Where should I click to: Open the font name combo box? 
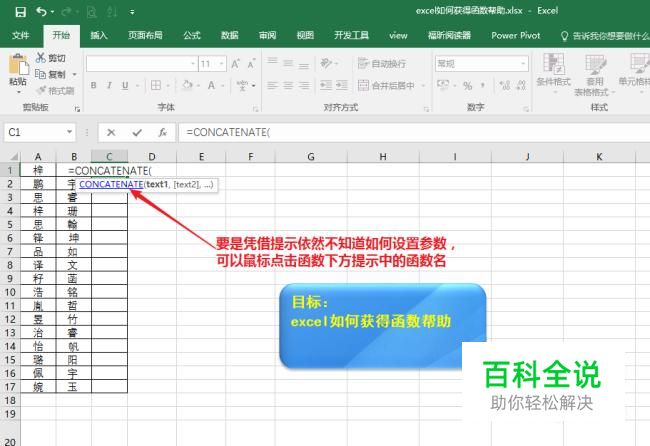(x=142, y=64)
